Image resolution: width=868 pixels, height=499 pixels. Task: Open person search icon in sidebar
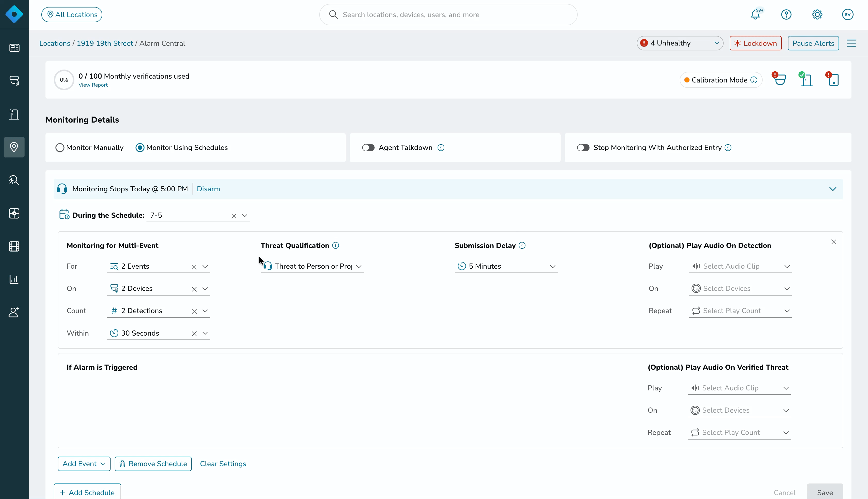click(x=14, y=180)
